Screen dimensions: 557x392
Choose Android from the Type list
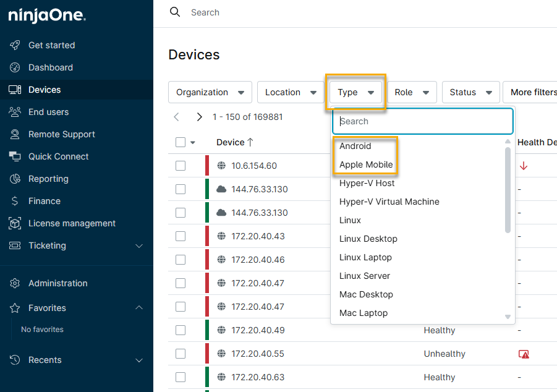coord(355,146)
